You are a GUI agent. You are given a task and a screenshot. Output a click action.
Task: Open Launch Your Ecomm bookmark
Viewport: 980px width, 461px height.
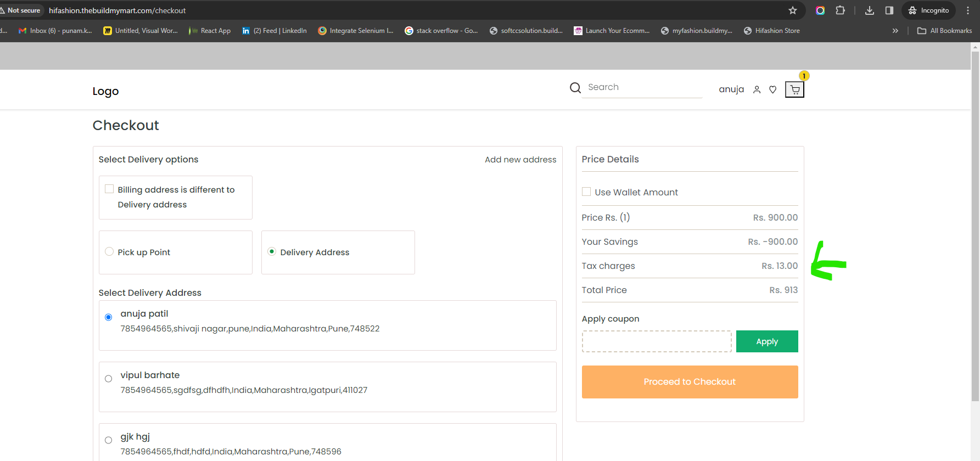pyautogui.click(x=612, y=31)
